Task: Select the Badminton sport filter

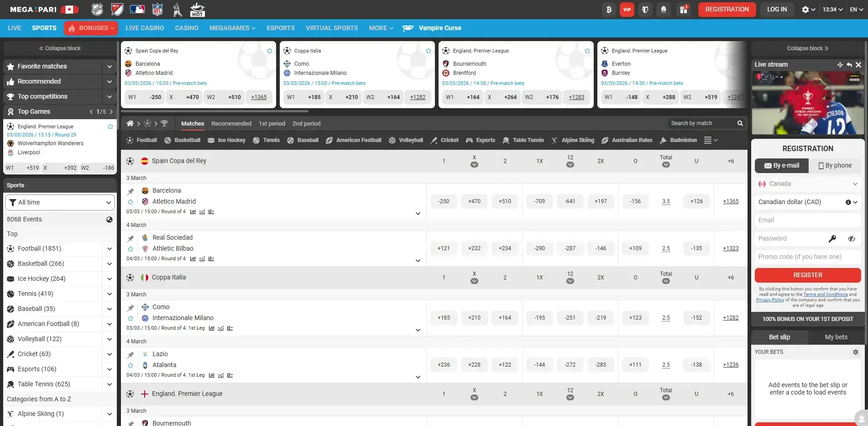Action: pos(678,140)
